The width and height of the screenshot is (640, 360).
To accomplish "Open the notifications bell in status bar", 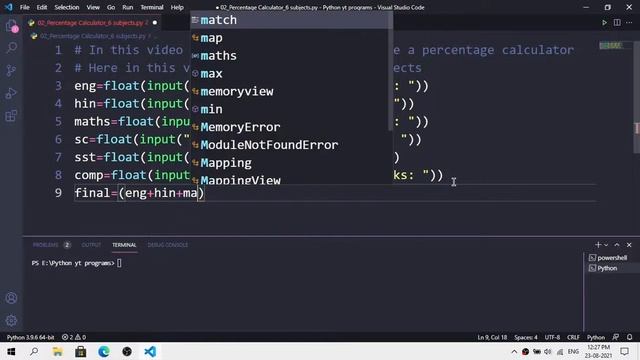I will pos(629,337).
